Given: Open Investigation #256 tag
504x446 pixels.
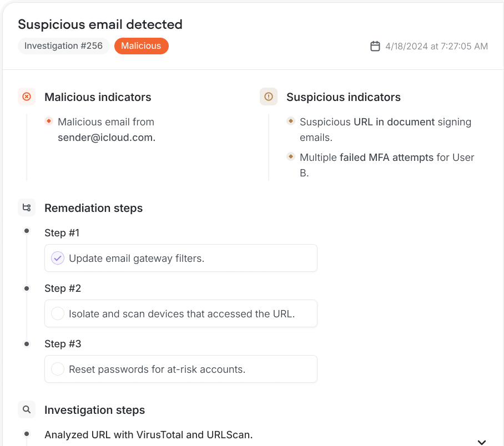Looking at the screenshot, I should coord(63,46).
